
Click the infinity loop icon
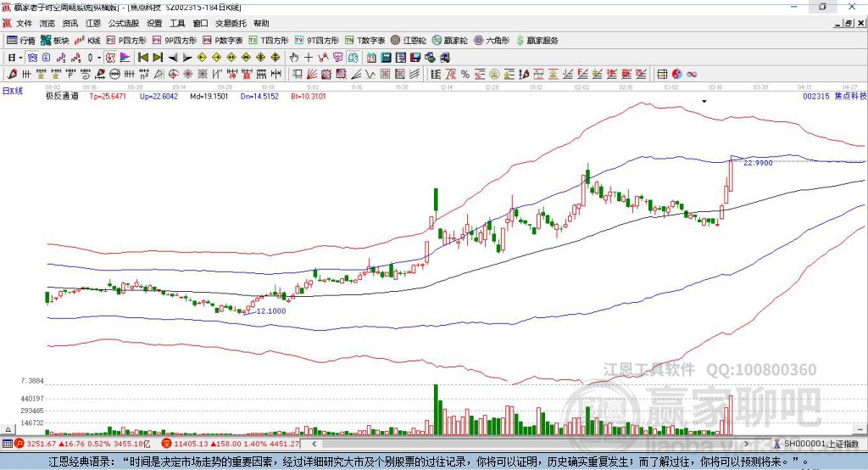point(692,75)
